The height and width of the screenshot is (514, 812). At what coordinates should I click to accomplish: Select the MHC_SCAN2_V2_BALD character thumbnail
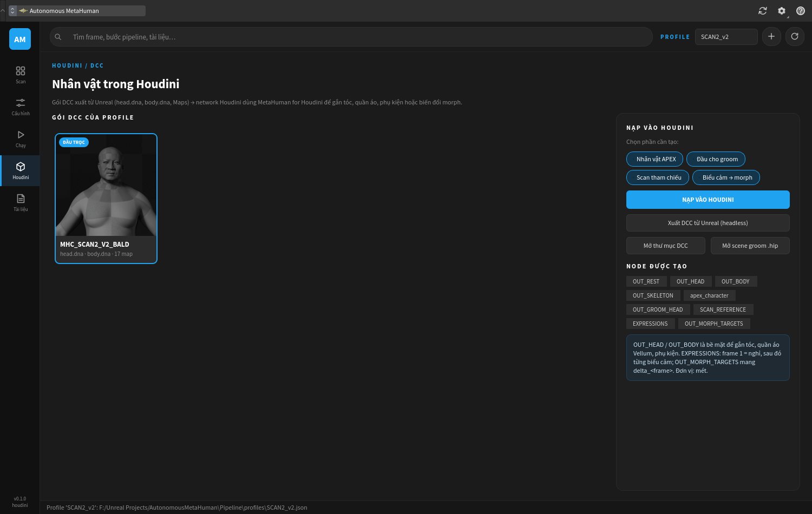[106, 185]
